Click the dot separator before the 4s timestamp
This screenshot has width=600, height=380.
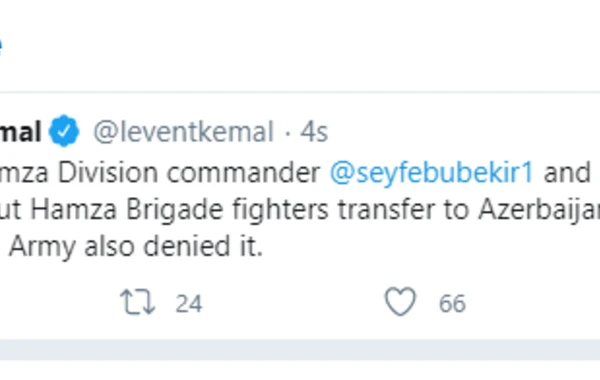287,133
